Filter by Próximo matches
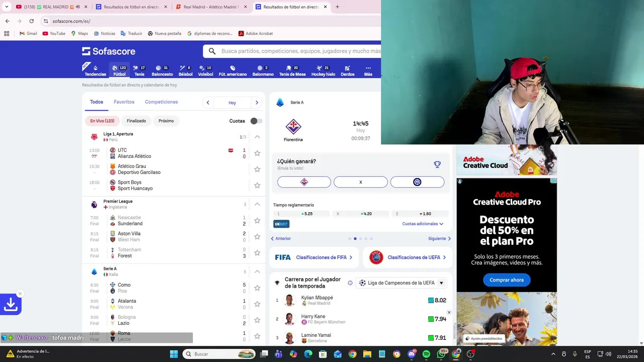This screenshot has width=644, height=362. coord(166,121)
